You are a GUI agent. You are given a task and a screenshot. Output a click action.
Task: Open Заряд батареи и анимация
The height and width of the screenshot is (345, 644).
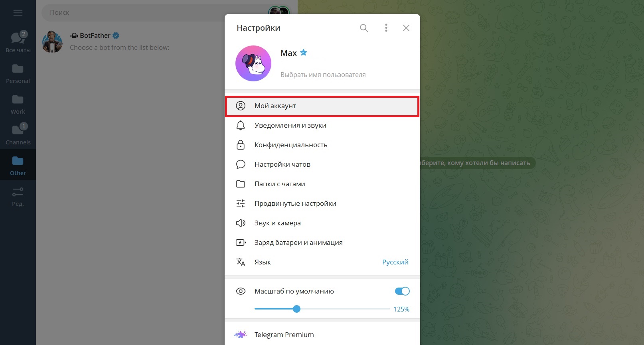coord(322,242)
